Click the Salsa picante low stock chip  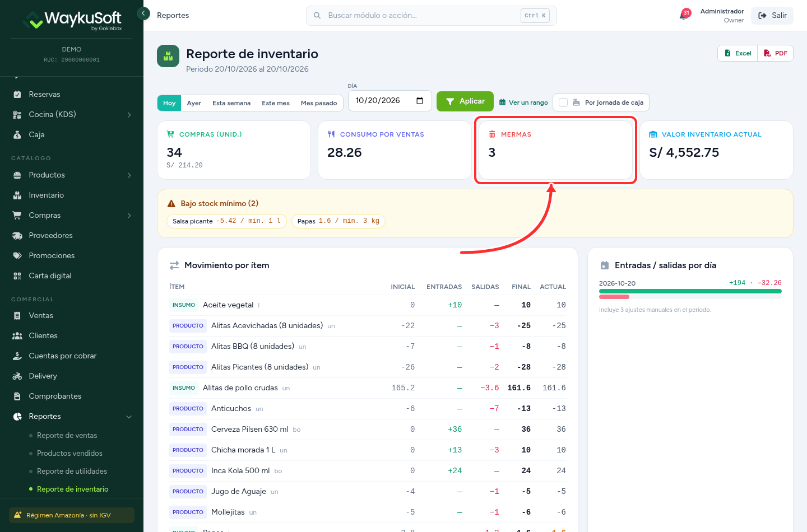click(226, 221)
